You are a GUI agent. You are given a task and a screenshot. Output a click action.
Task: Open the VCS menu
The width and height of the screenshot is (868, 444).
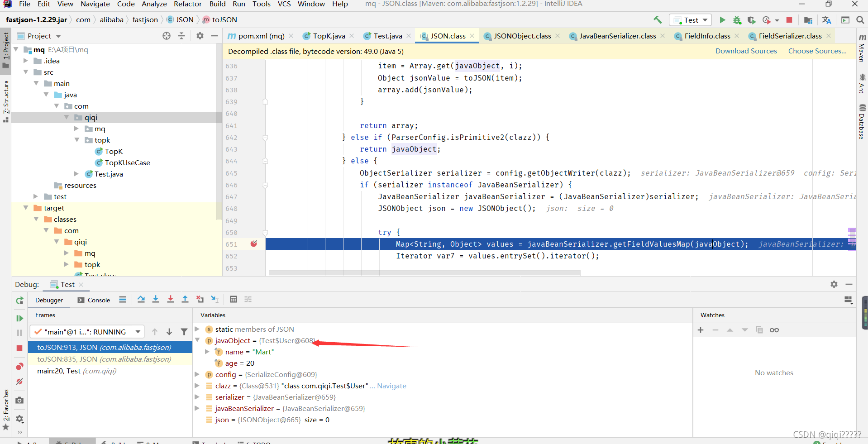coord(284,4)
